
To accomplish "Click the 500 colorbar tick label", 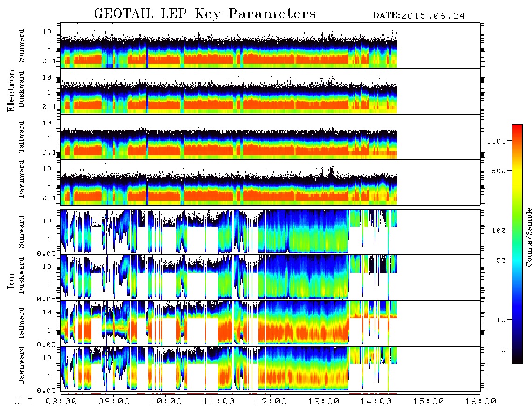I will 498,171.
